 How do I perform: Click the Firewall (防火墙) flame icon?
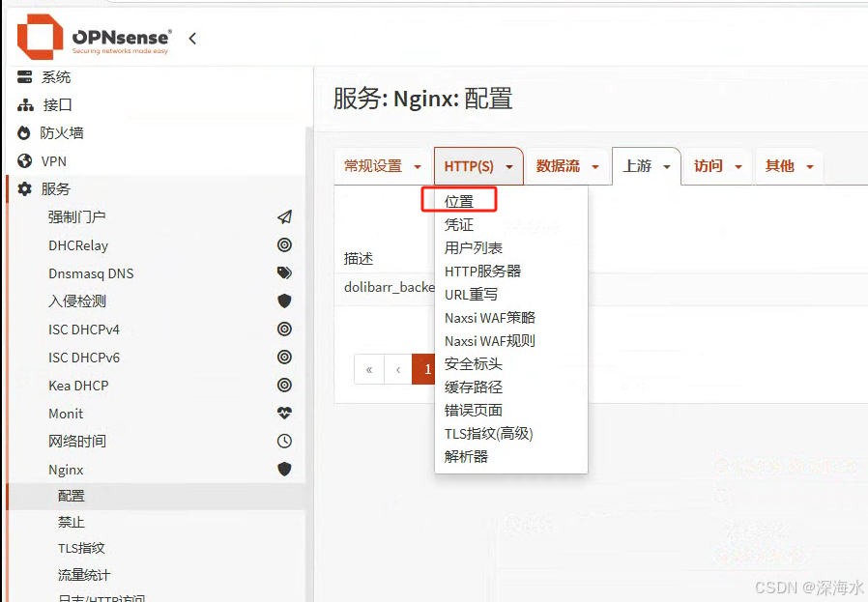tap(24, 132)
